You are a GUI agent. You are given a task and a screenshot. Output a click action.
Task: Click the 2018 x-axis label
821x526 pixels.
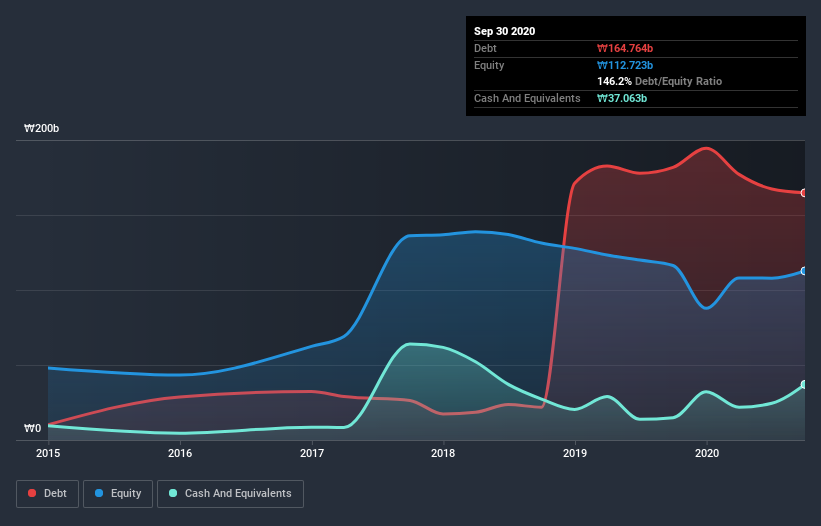click(x=443, y=453)
